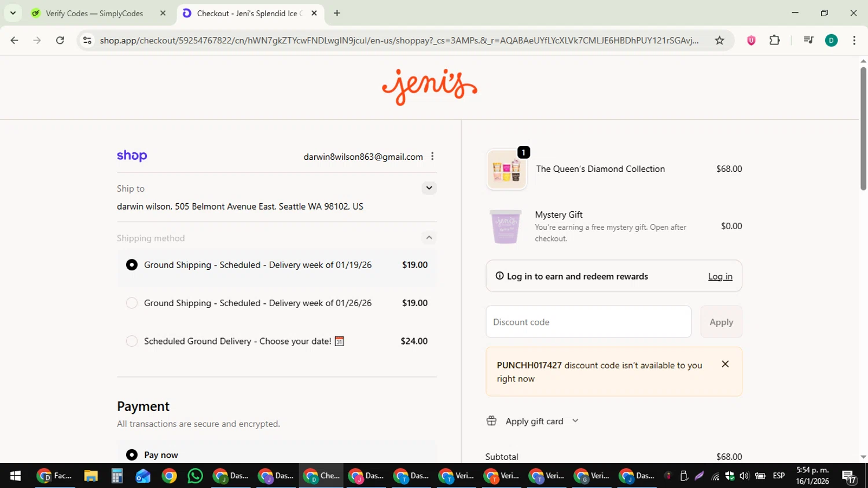Open the tab search dropdown arrow
This screenshot has width=868, height=488.
(13, 13)
